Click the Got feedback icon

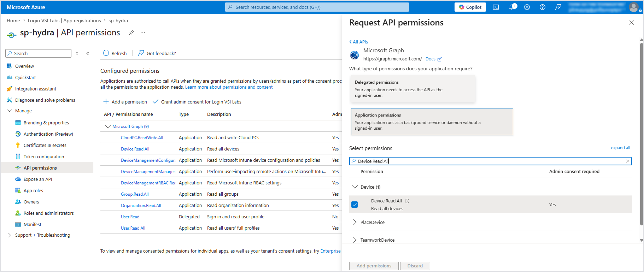tap(141, 53)
